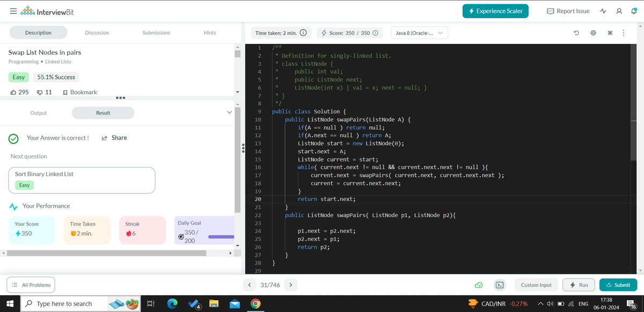This screenshot has height=312, width=644.
Task: Open the notifications bell
Action: pos(634,11)
